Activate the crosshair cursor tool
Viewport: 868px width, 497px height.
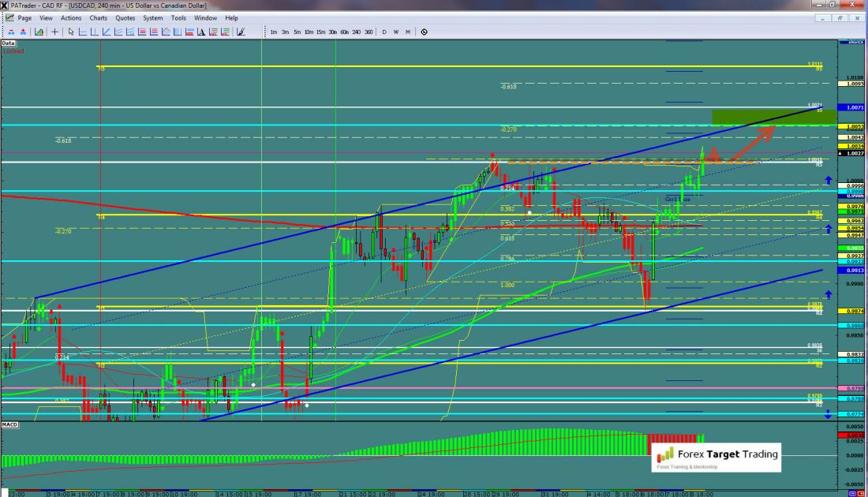pos(55,32)
